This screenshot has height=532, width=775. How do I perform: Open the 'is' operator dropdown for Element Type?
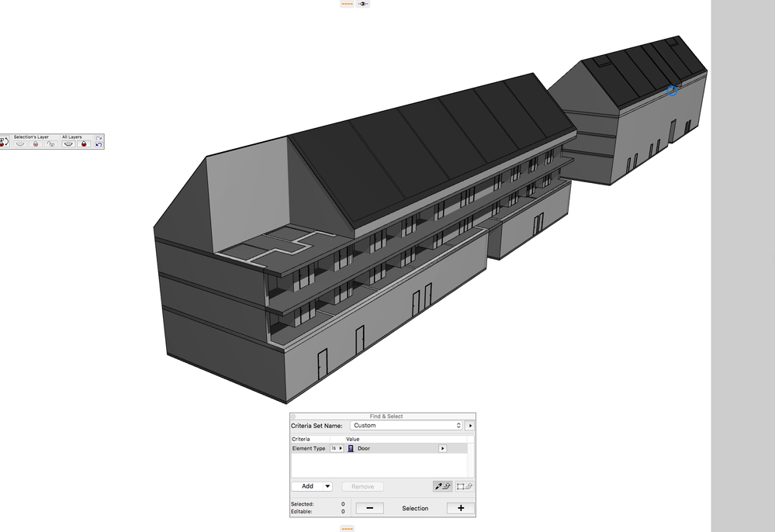coord(337,448)
